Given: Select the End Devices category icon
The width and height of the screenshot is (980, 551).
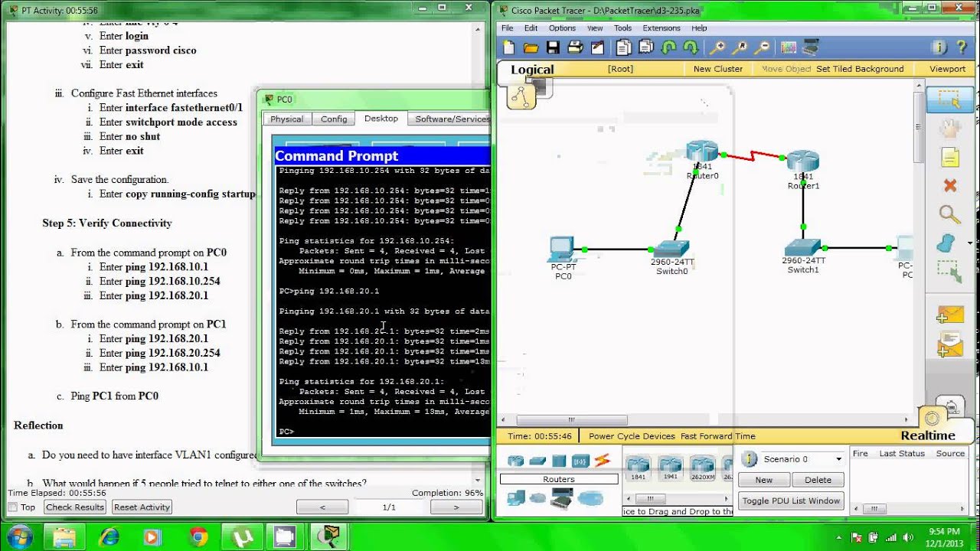Looking at the screenshot, I should 515,499.
